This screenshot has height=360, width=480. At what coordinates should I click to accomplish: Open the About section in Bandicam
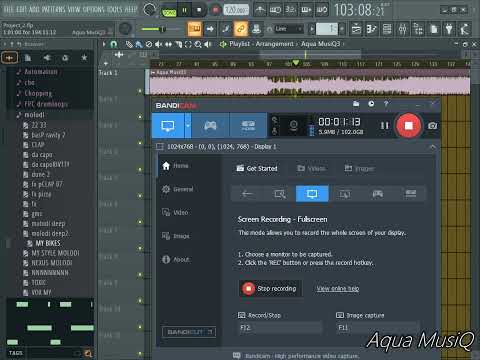(x=176, y=259)
